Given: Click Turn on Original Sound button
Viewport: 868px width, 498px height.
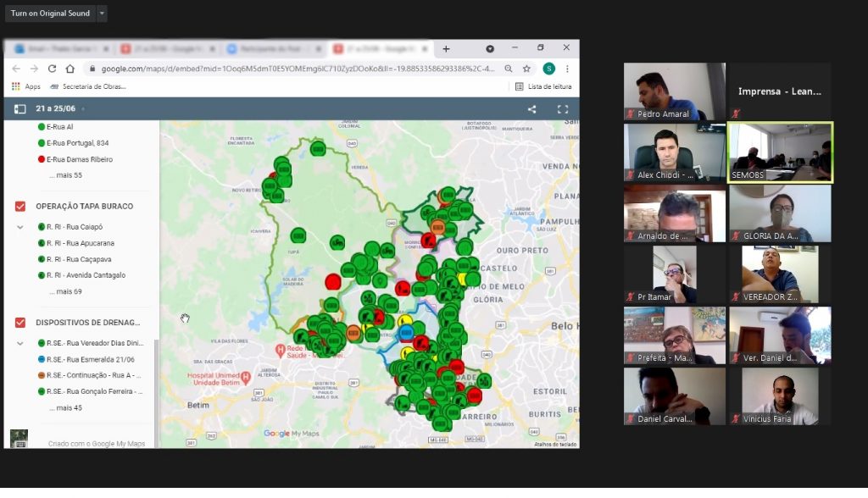Looking at the screenshot, I should click(x=50, y=14).
